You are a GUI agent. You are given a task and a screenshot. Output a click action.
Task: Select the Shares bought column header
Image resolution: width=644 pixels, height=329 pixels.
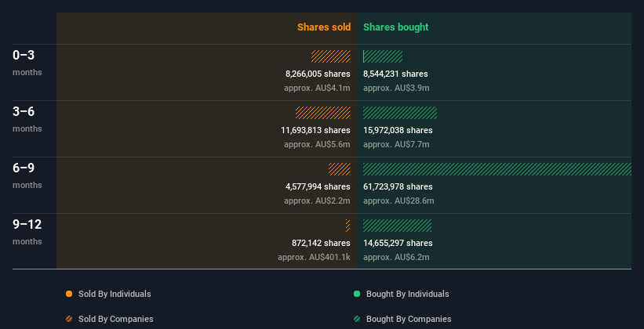[x=395, y=27]
